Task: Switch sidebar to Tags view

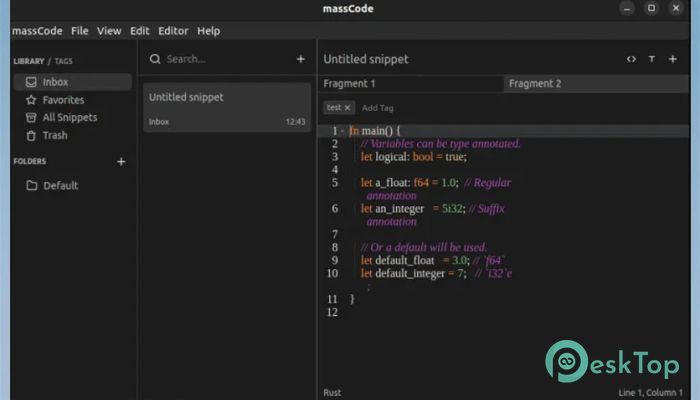Action: [63, 61]
